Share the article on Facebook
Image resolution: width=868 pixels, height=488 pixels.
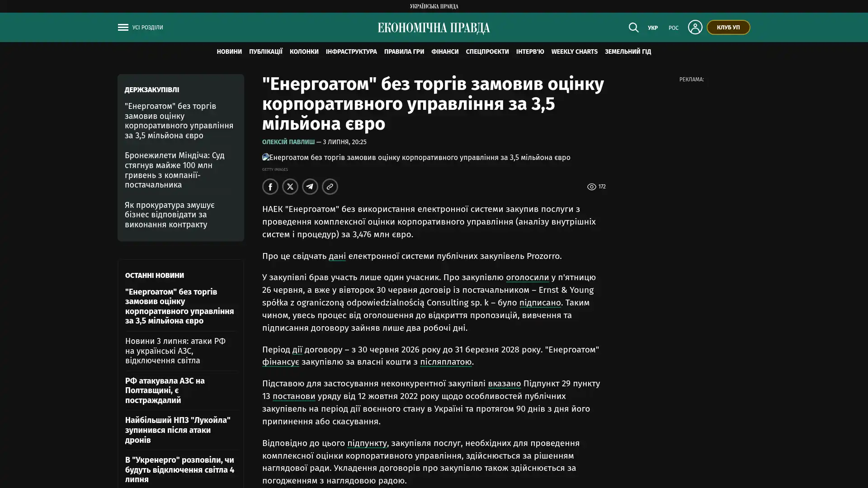pyautogui.click(x=270, y=187)
